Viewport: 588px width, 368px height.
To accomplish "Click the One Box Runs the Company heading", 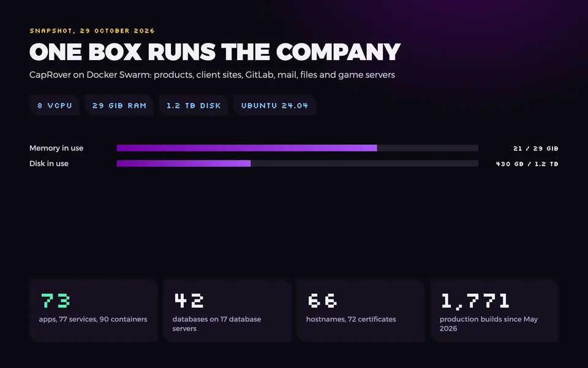I will coord(215,52).
